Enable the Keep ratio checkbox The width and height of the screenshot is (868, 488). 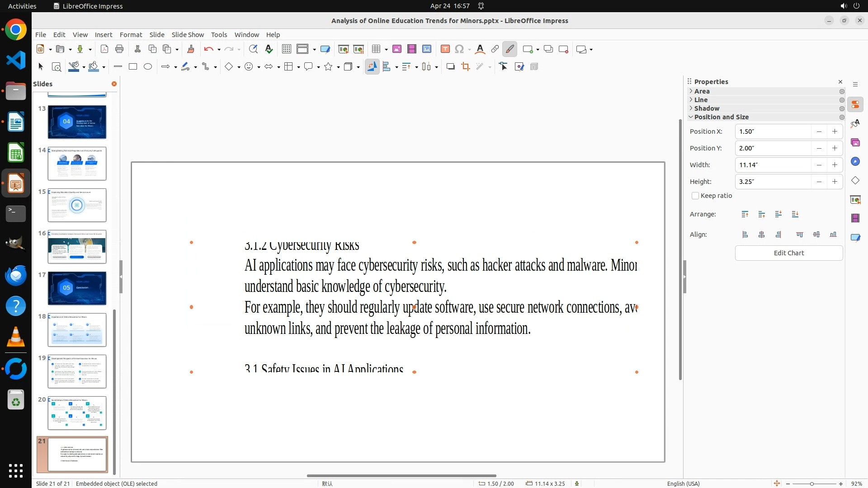point(695,196)
